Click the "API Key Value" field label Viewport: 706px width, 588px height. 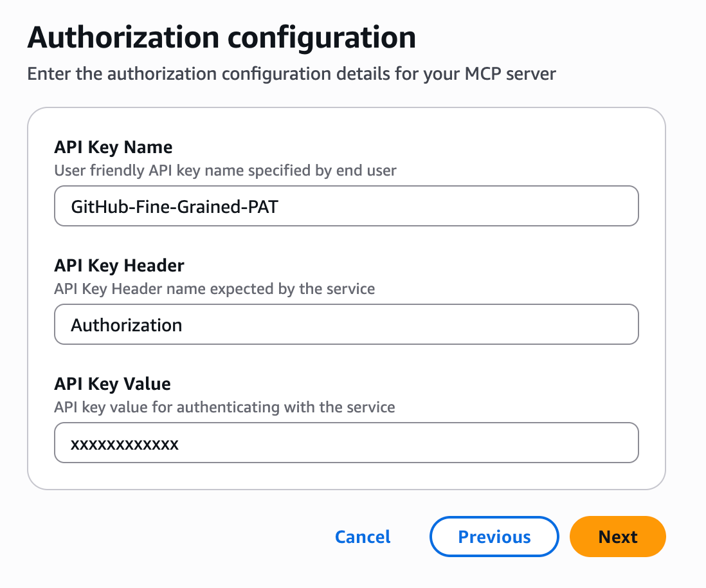(113, 384)
